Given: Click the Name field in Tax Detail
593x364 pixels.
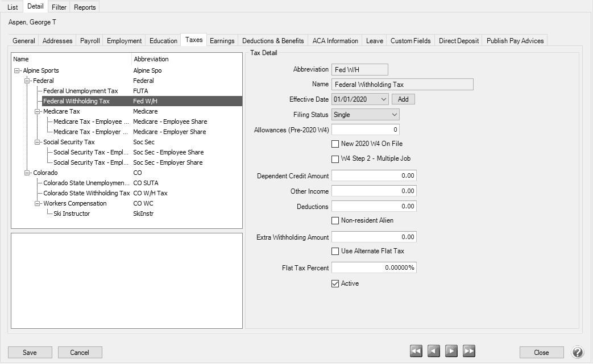Looking at the screenshot, I should [x=403, y=85].
